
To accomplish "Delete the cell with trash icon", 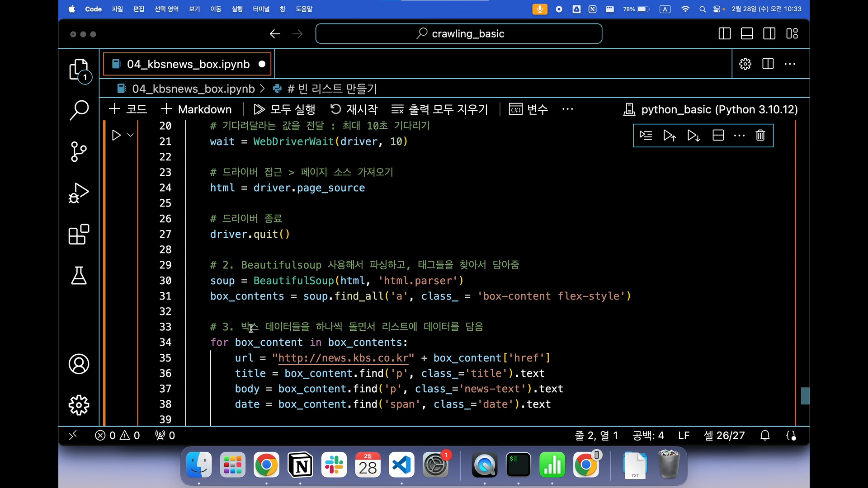I will [x=760, y=135].
